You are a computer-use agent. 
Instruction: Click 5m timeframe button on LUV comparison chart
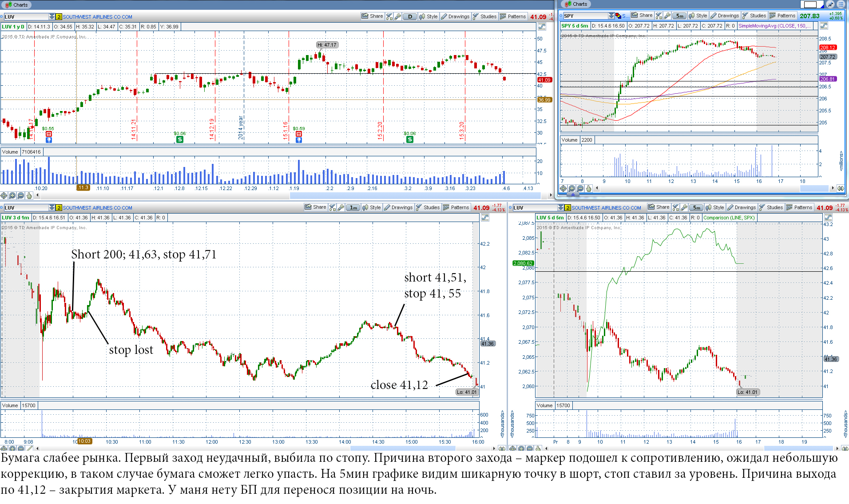[x=696, y=207]
